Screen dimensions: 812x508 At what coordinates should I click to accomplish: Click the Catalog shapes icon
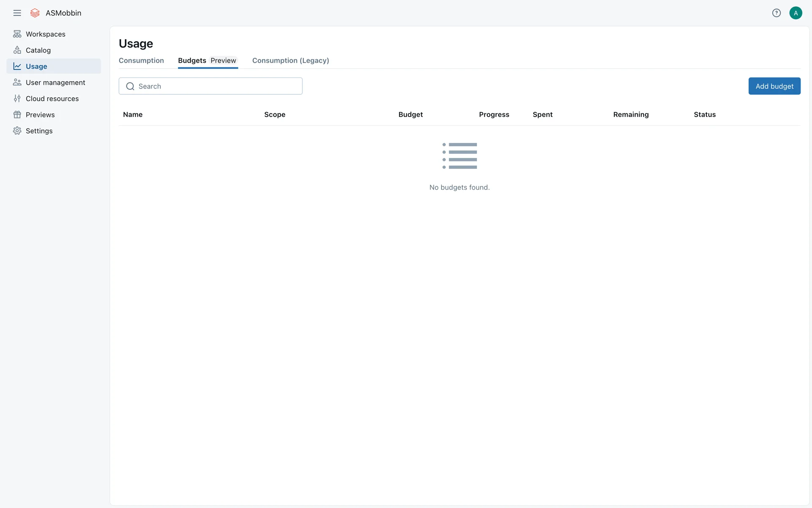pos(17,50)
